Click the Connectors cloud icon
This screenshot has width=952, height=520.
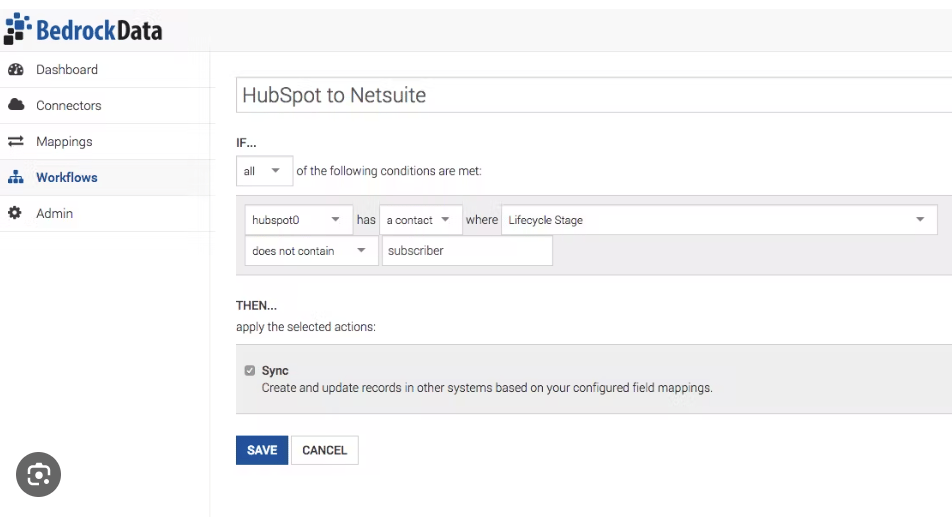coord(16,105)
